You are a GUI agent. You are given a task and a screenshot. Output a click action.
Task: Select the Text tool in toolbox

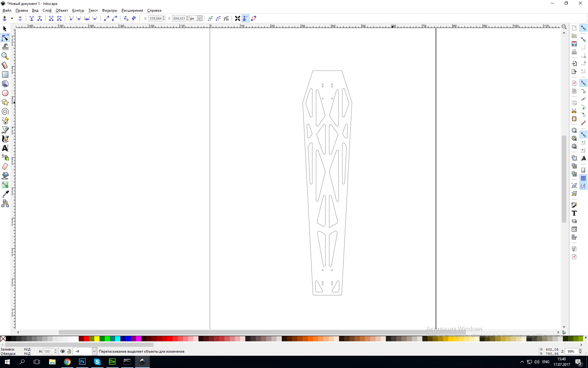[5, 148]
